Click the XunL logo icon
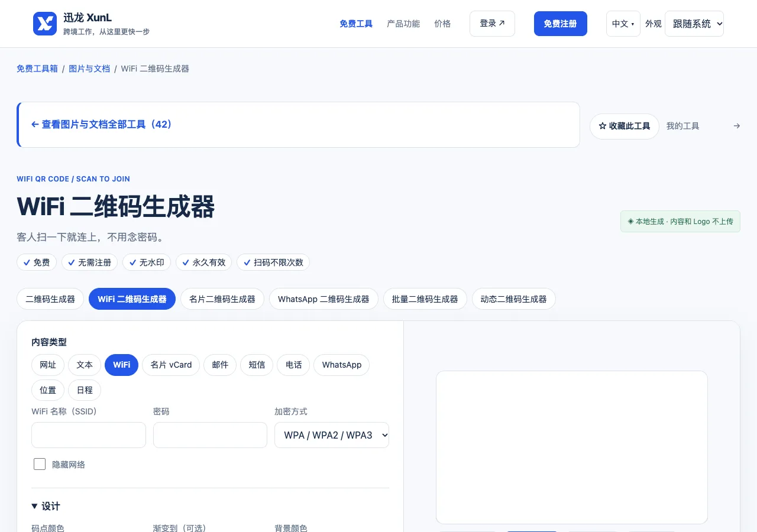This screenshot has height=532, width=757. (45, 24)
